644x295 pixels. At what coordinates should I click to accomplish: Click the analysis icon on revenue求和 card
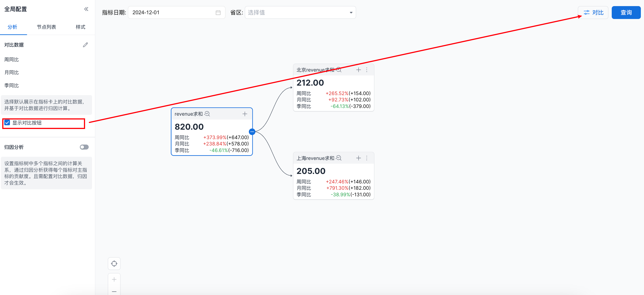pos(207,114)
